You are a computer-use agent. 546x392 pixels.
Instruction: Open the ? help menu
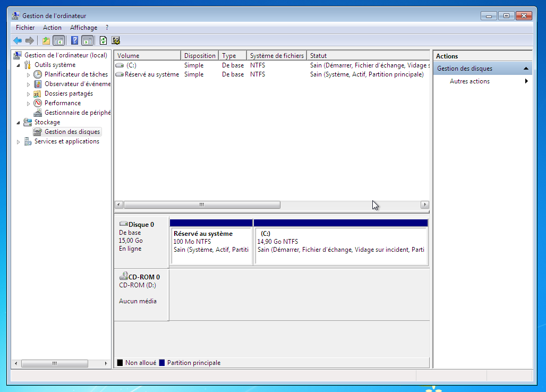pyautogui.click(x=107, y=28)
